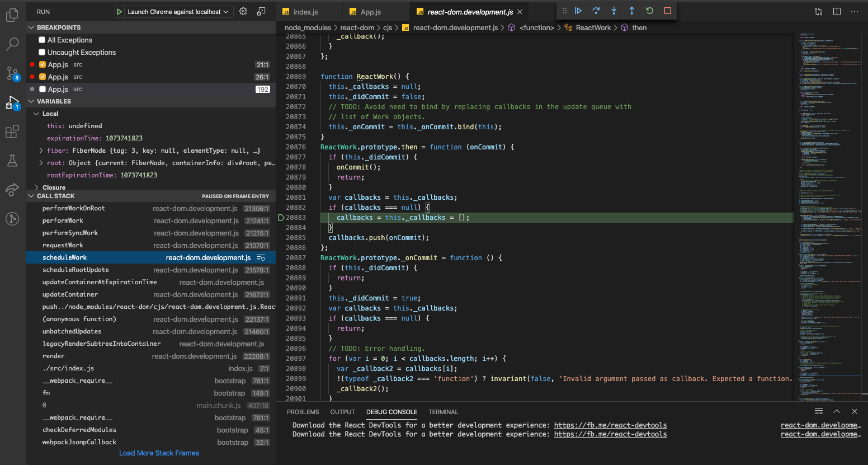Viewport: 868px width, 465px height.
Task: Click the Step Over debug control
Action: click(596, 10)
